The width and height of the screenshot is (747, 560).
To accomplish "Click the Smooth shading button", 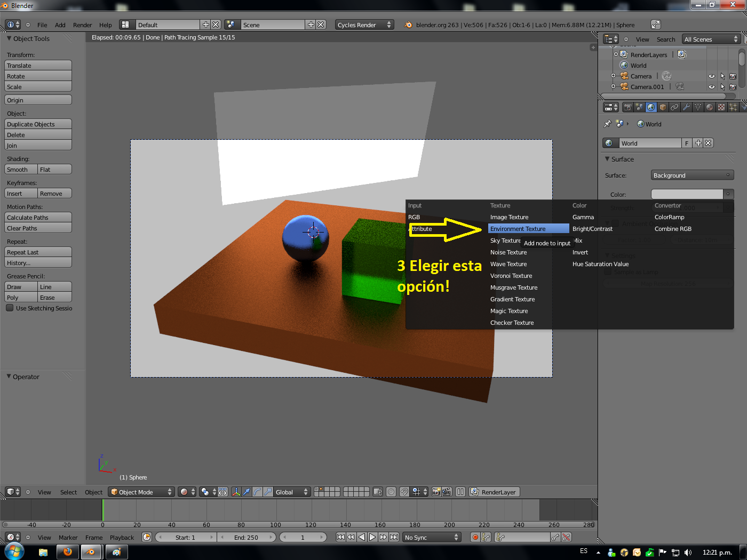I will [21, 169].
